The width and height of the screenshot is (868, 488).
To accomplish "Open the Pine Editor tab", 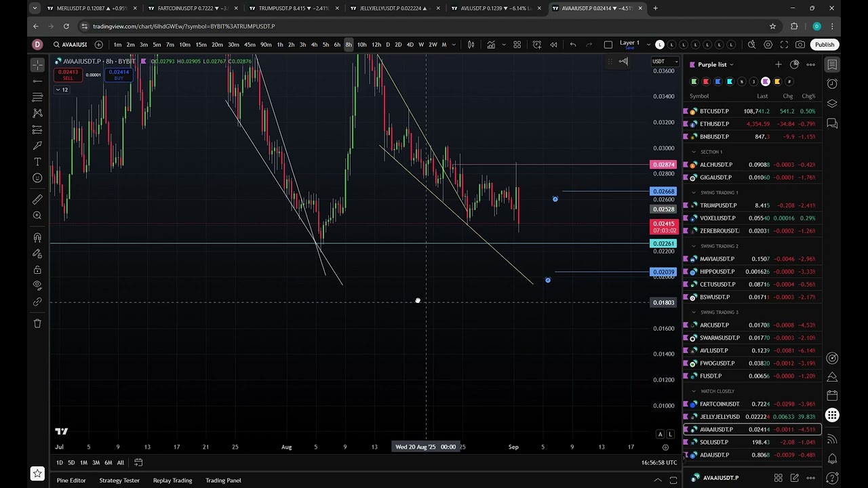I will [71, 481].
